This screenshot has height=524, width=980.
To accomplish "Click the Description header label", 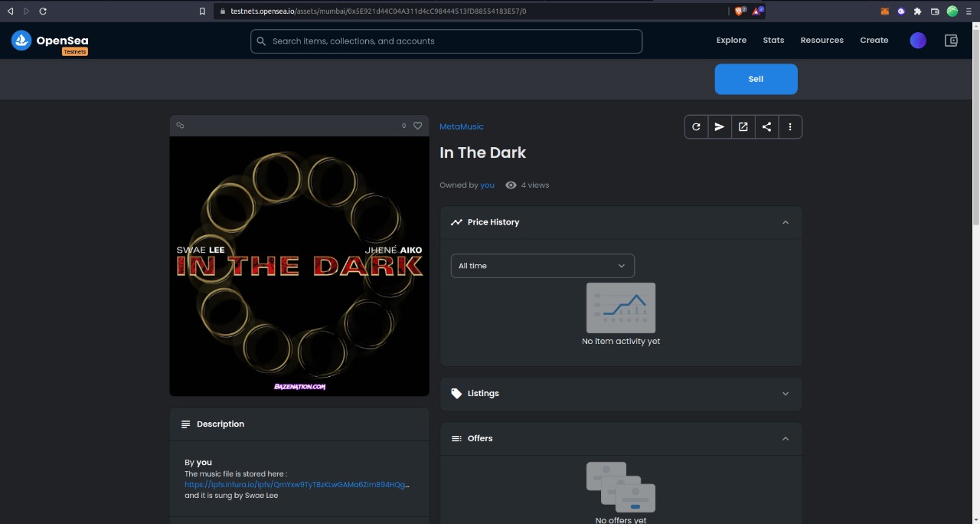I will coord(220,424).
